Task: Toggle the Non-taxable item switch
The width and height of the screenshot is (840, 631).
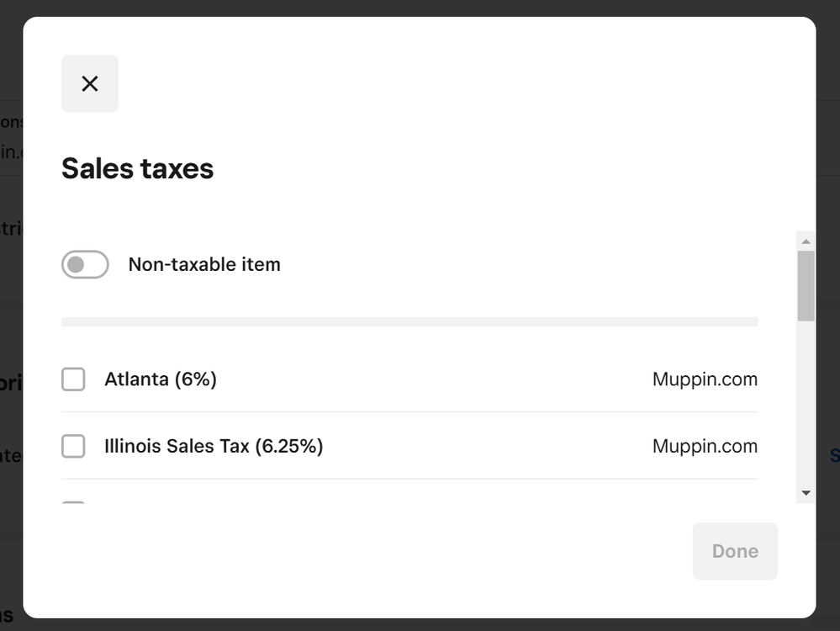Action: coord(85,264)
